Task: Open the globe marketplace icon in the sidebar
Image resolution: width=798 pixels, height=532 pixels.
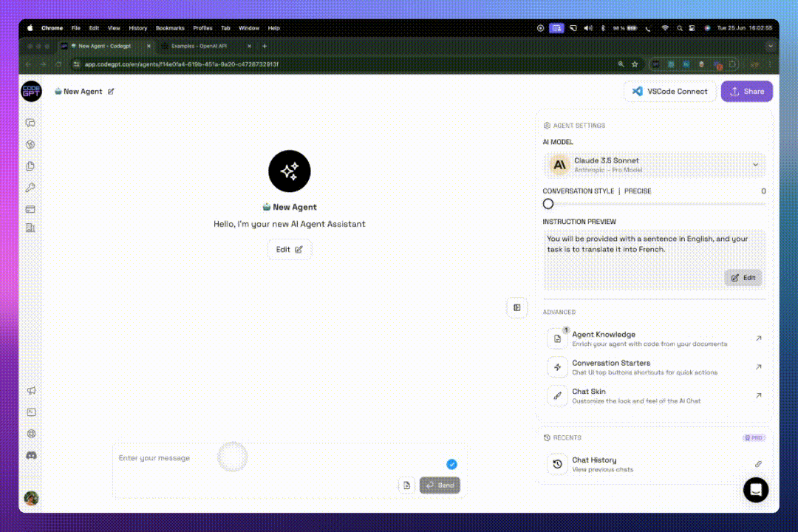Action: [30, 145]
